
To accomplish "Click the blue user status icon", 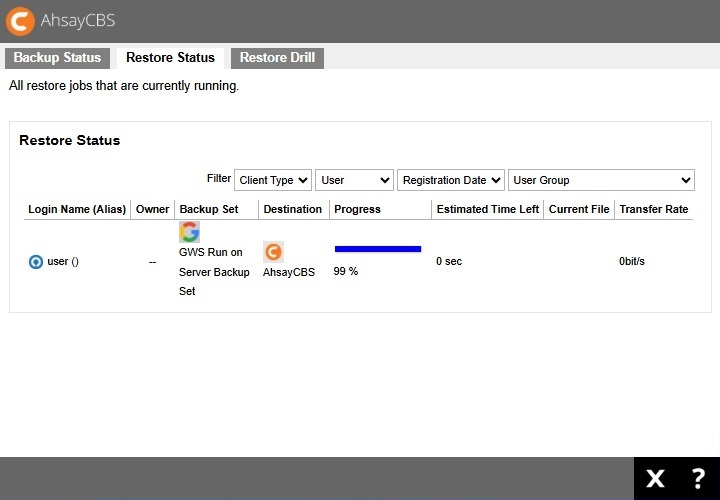I will (36, 262).
